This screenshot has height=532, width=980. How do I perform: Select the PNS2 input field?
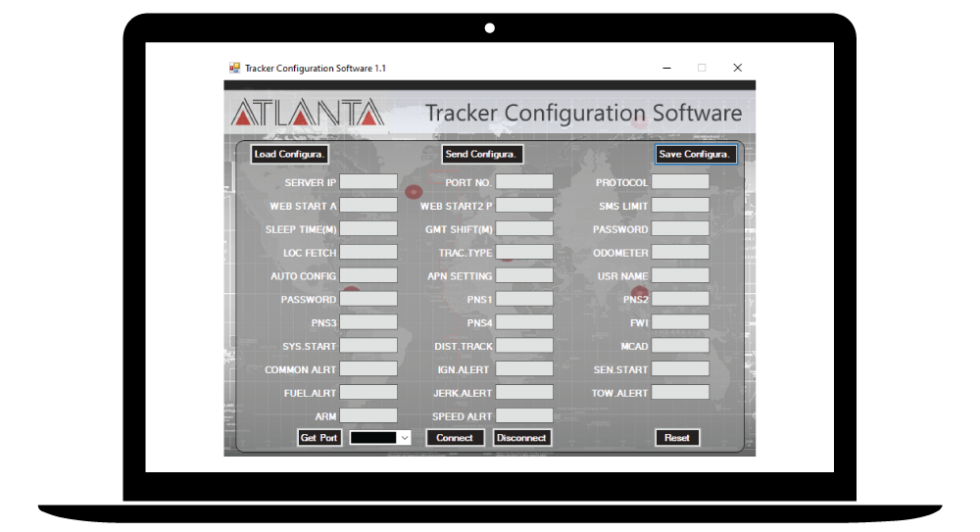681,299
